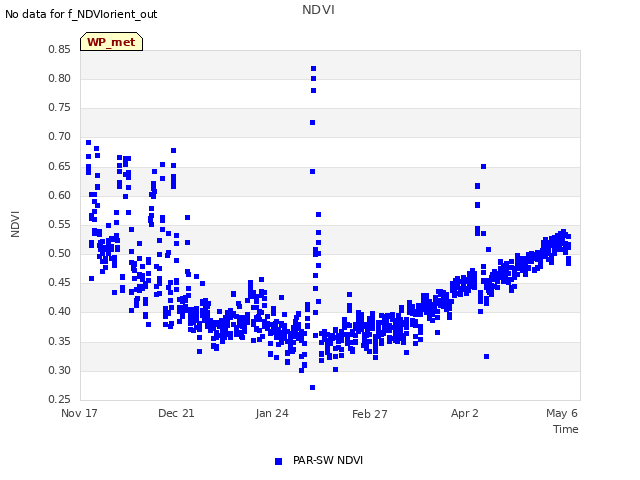Click the 0.55 y-axis tick label

(x=60, y=224)
